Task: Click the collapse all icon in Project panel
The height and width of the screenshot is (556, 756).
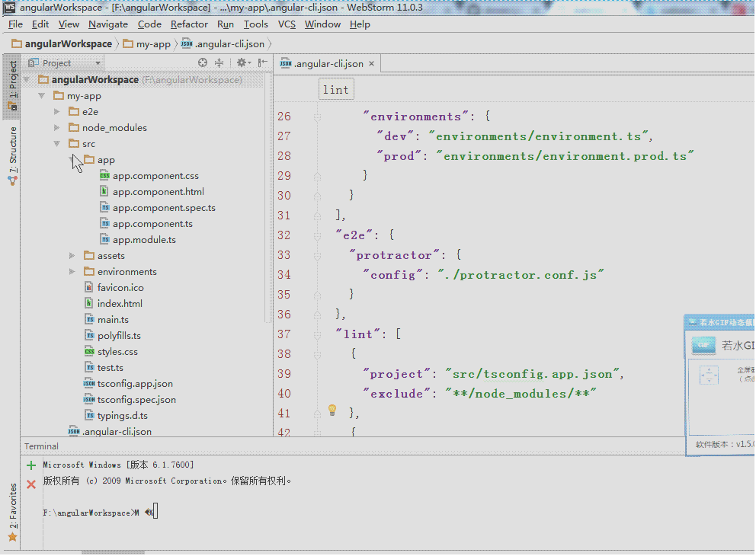Action: pyautogui.click(x=219, y=63)
